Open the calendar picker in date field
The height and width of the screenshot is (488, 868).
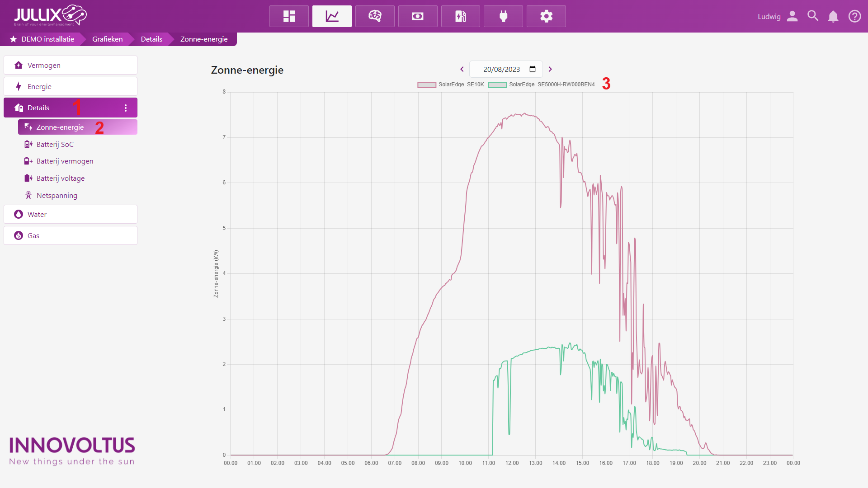pos(533,69)
